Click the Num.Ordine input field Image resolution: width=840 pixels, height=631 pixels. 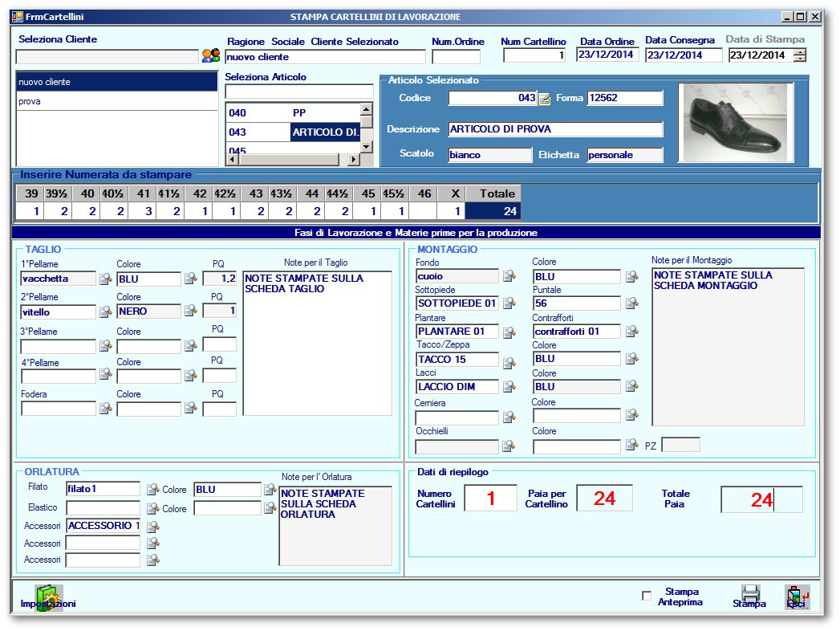458,55
